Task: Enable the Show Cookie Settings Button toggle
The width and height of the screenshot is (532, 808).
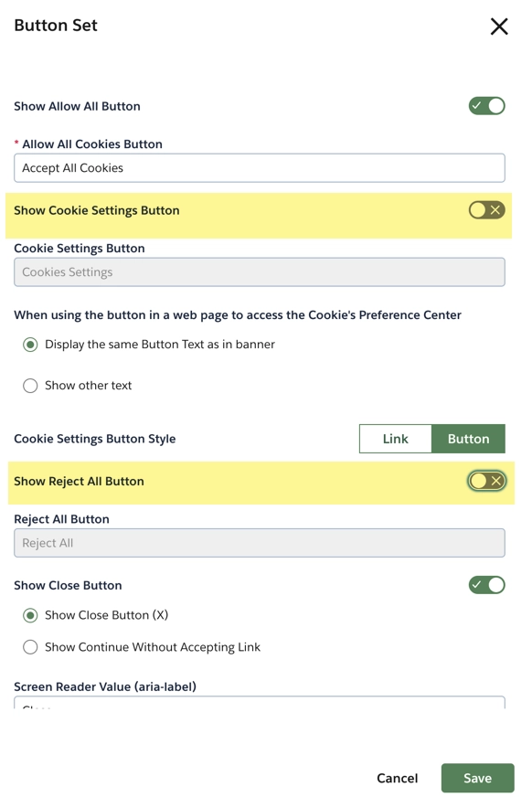Action: [486, 209]
